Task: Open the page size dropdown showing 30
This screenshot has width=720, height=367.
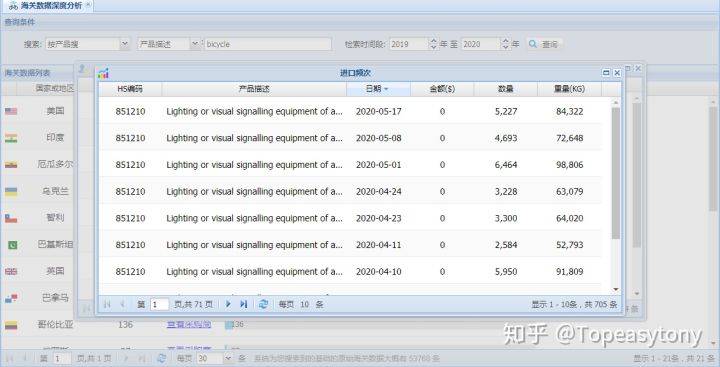Action: point(228,358)
